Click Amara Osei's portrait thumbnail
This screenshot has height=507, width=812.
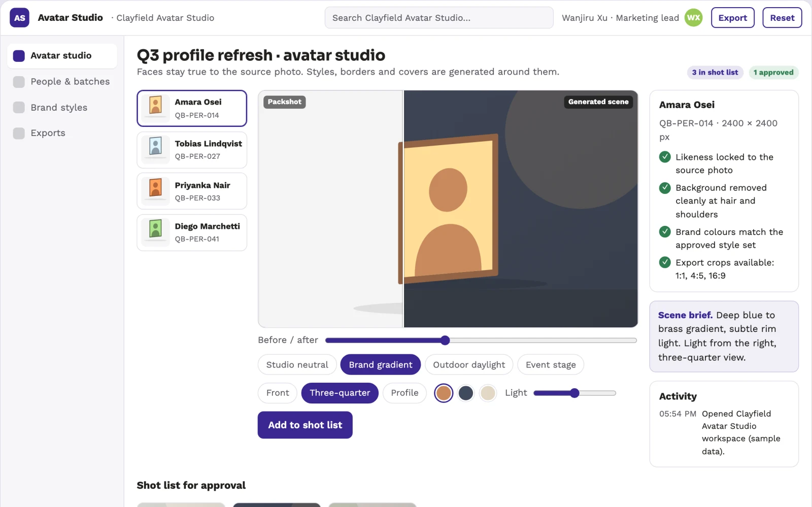coord(156,108)
